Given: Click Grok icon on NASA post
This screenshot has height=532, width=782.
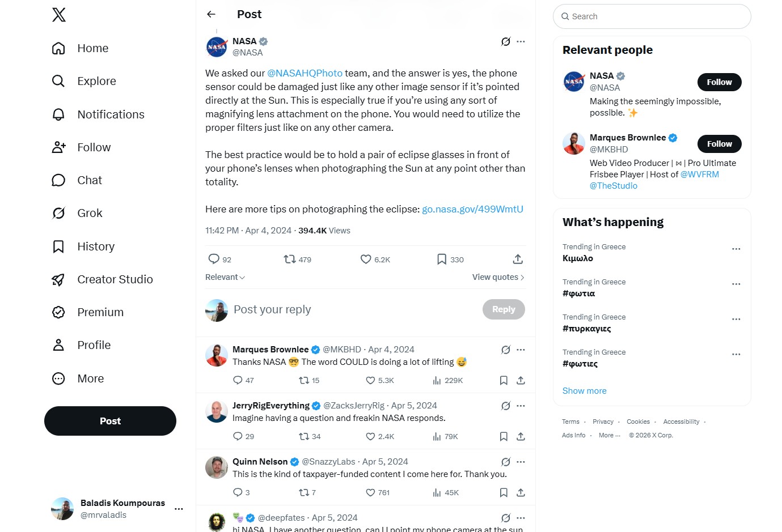Looking at the screenshot, I should [x=506, y=41].
